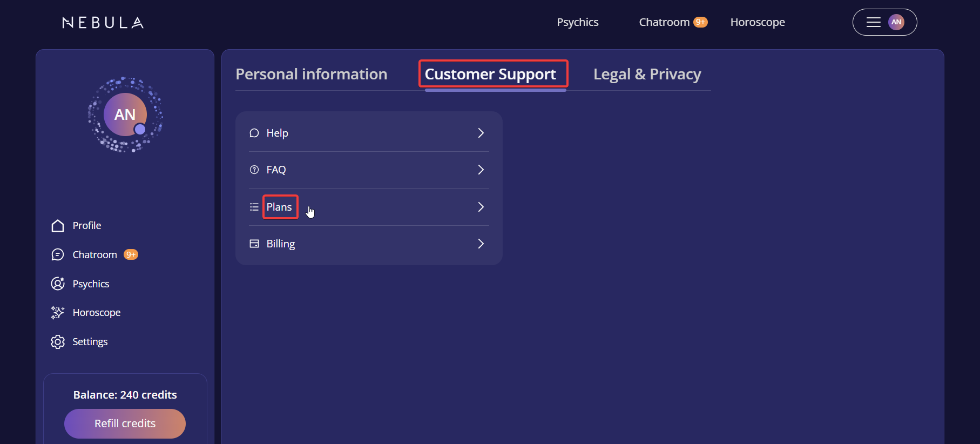Expand the Billing row chevron
This screenshot has width=980, height=444.
tap(481, 244)
